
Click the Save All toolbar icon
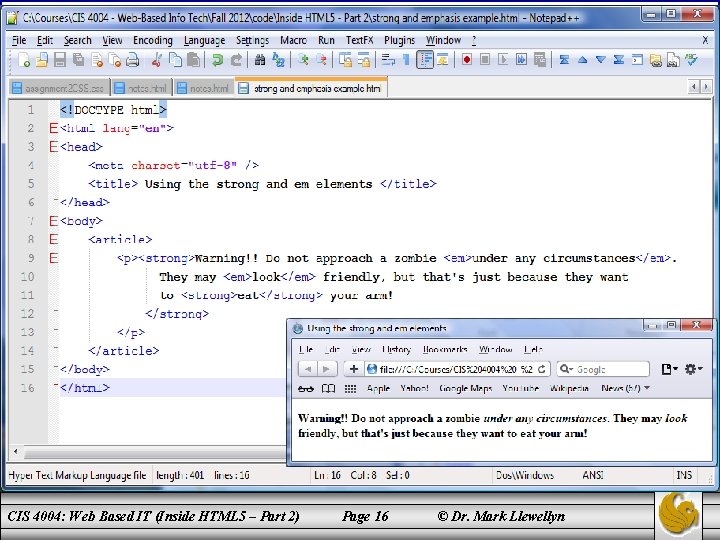coord(79,60)
